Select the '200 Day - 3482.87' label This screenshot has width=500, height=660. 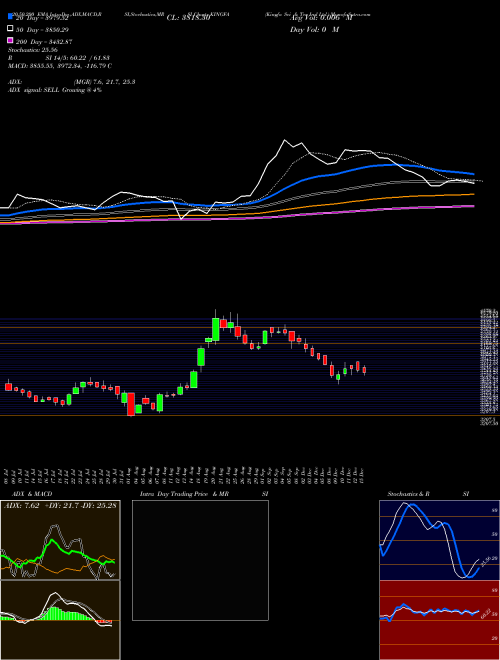(x=44, y=42)
